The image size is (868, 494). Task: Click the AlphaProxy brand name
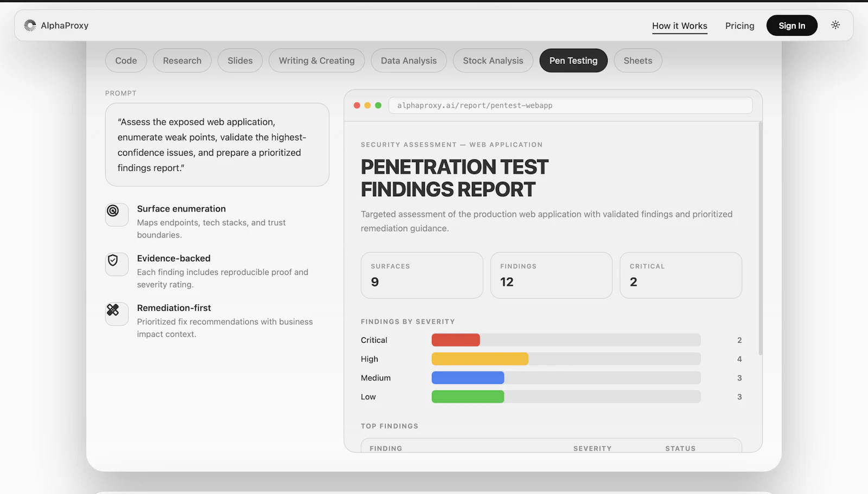coord(65,25)
